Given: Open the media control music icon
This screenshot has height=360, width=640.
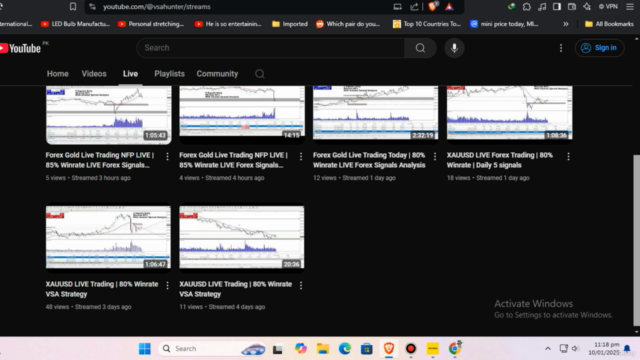Looking at the screenshot, I should pos(542,7).
